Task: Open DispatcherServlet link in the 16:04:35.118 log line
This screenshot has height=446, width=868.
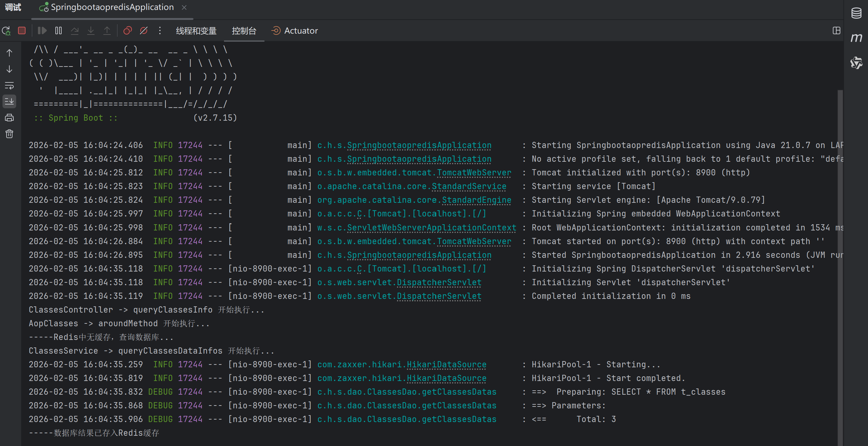Action: pos(439,282)
